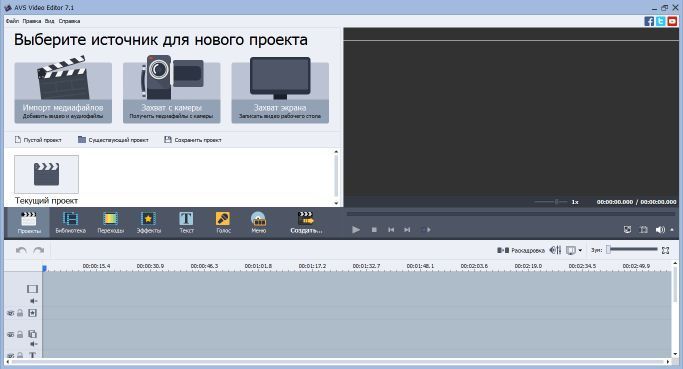Toggle lock on the overlay track
683x369 pixels.
click(x=20, y=334)
